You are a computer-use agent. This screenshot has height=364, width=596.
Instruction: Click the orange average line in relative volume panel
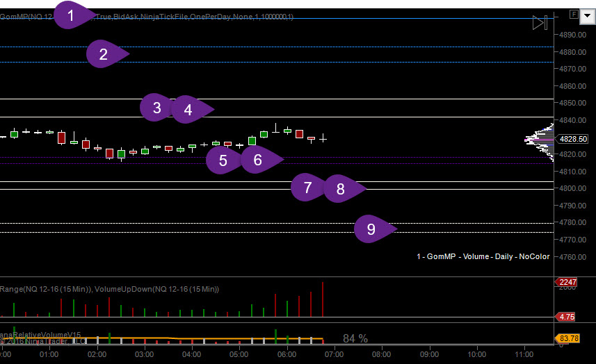[x=161, y=338]
